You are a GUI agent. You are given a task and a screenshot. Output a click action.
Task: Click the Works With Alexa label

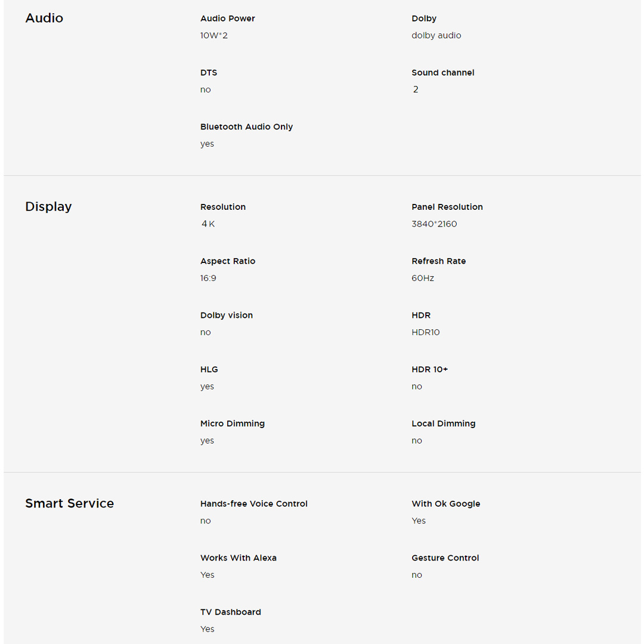[238, 558]
